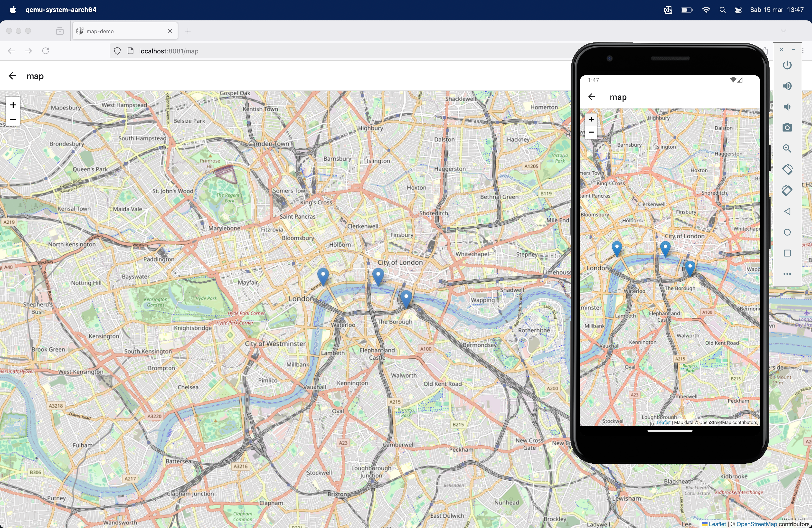The height and width of the screenshot is (528, 812).
Task: Open the OpenStreetMap attribution link
Action: pyautogui.click(x=756, y=524)
